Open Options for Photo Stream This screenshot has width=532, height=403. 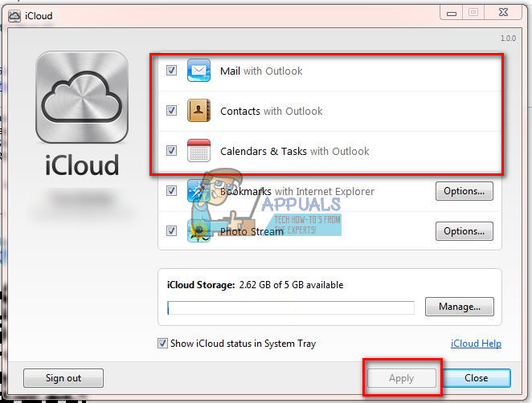point(464,231)
